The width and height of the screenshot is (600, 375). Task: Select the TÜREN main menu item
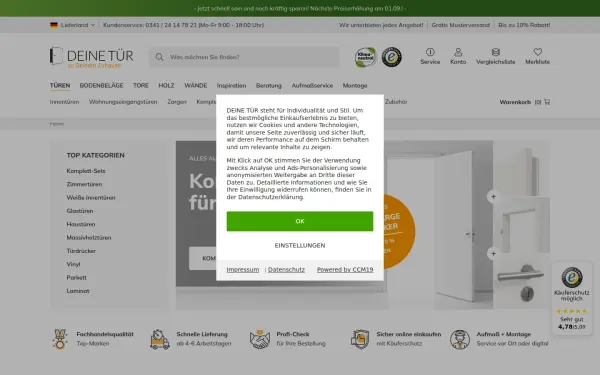click(x=60, y=85)
